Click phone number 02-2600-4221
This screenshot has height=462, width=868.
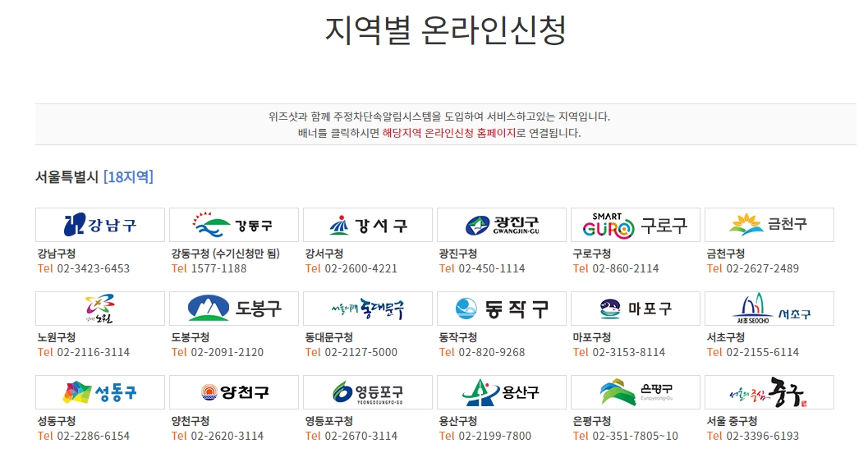point(361,269)
